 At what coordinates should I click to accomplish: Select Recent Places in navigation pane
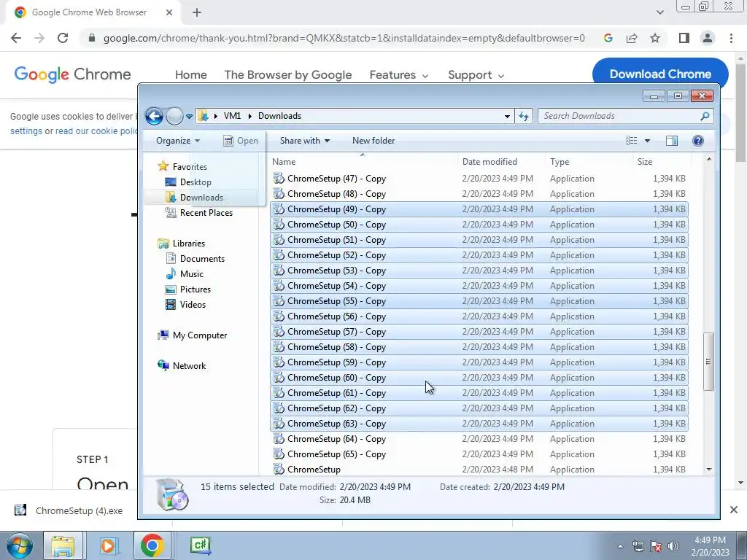tap(206, 213)
